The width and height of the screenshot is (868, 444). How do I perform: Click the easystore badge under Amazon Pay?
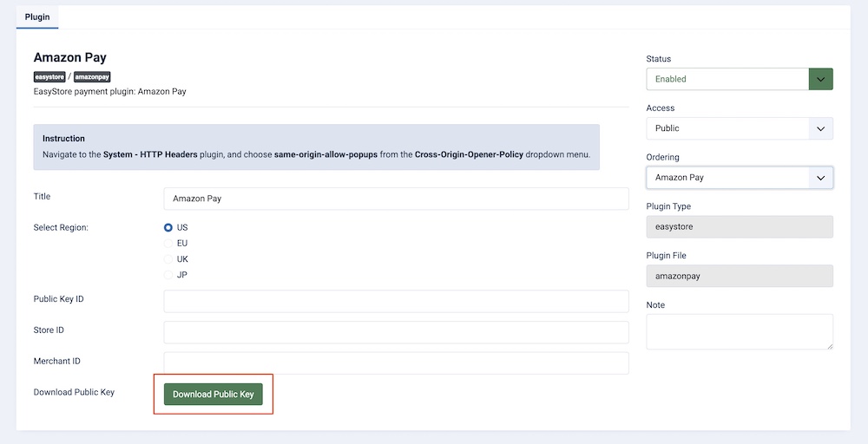click(49, 77)
